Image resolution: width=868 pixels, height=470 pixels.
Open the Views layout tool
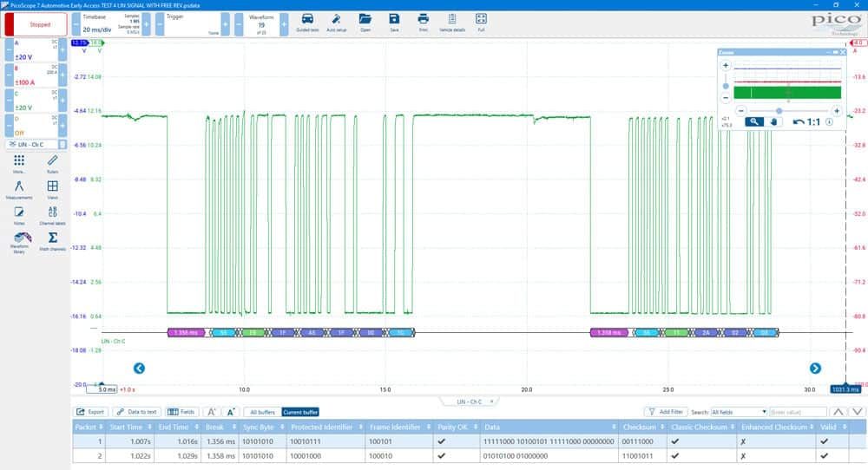pos(53,190)
